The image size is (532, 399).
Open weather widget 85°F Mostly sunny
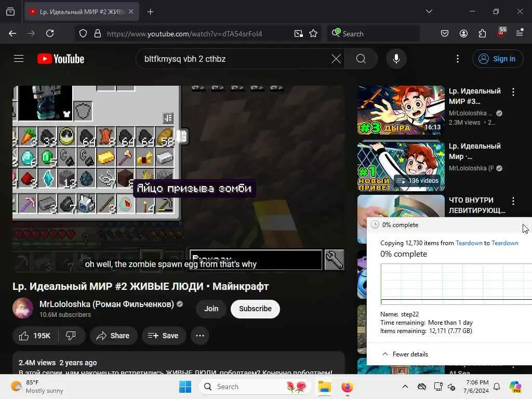tap(37, 387)
